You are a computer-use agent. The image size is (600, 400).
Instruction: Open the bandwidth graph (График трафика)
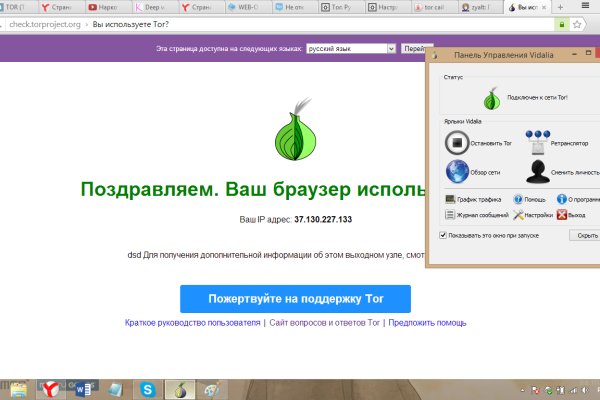click(451, 200)
